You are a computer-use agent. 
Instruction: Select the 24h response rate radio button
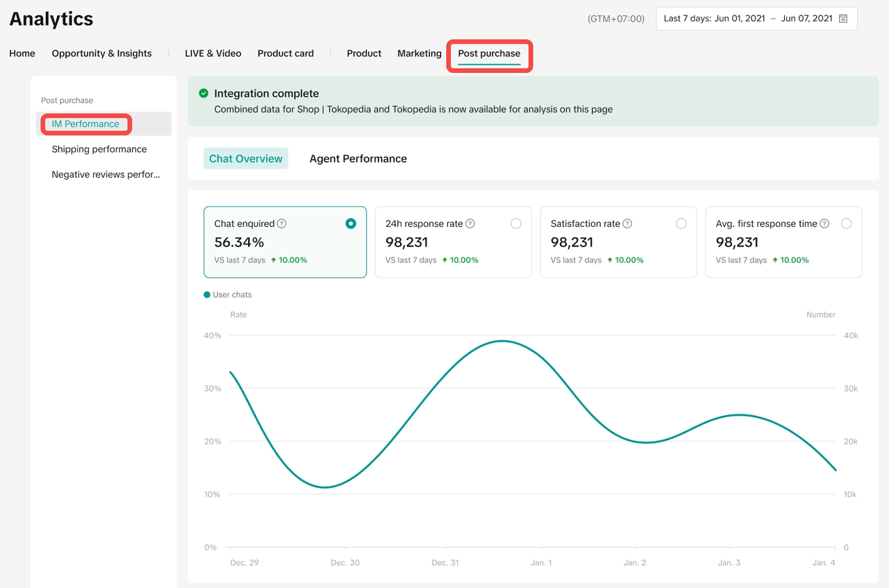pyautogui.click(x=516, y=224)
